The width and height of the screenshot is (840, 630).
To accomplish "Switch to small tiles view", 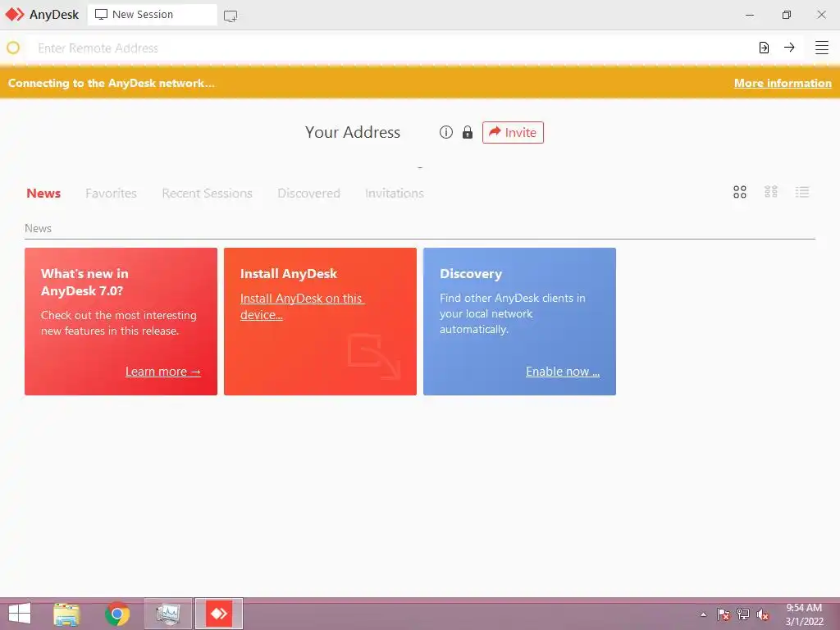I will pyautogui.click(x=771, y=192).
